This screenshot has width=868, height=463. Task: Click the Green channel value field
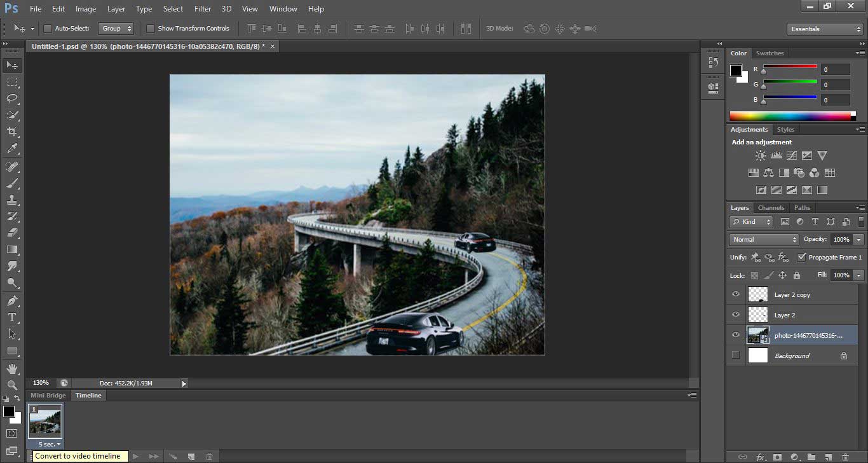[835, 85]
